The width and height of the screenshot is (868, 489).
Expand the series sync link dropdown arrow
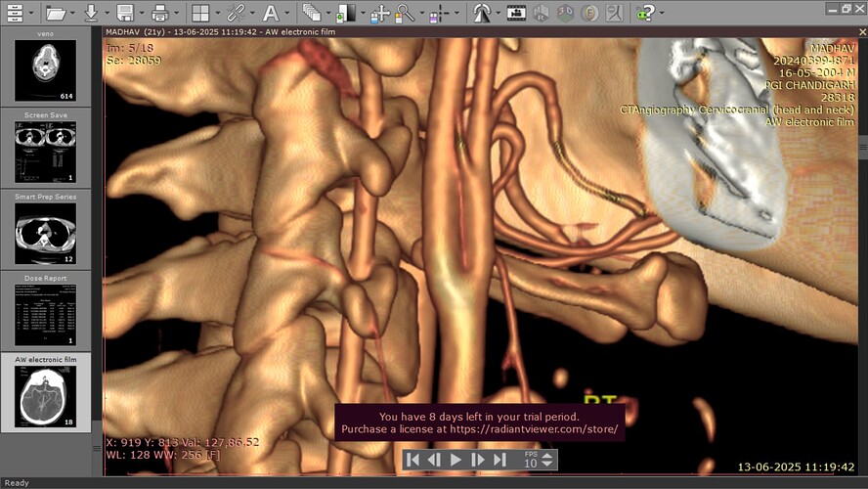(252, 13)
